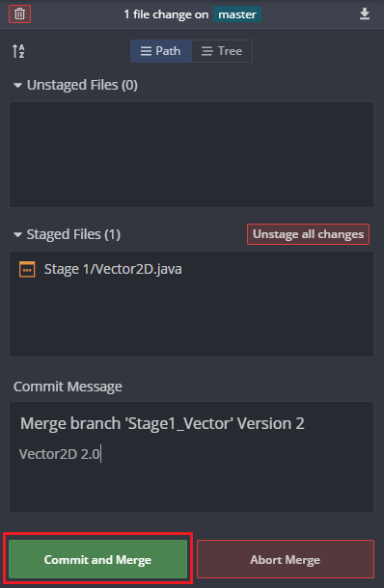384x588 pixels.
Task: Click the commit summary line 'Merge branch Stage1_Vector'
Action: coord(162,424)
